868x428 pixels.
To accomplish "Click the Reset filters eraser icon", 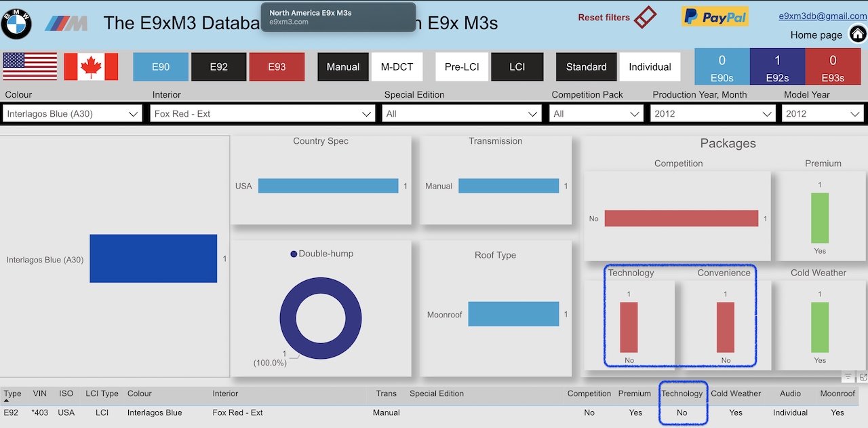I will [646, 17].
